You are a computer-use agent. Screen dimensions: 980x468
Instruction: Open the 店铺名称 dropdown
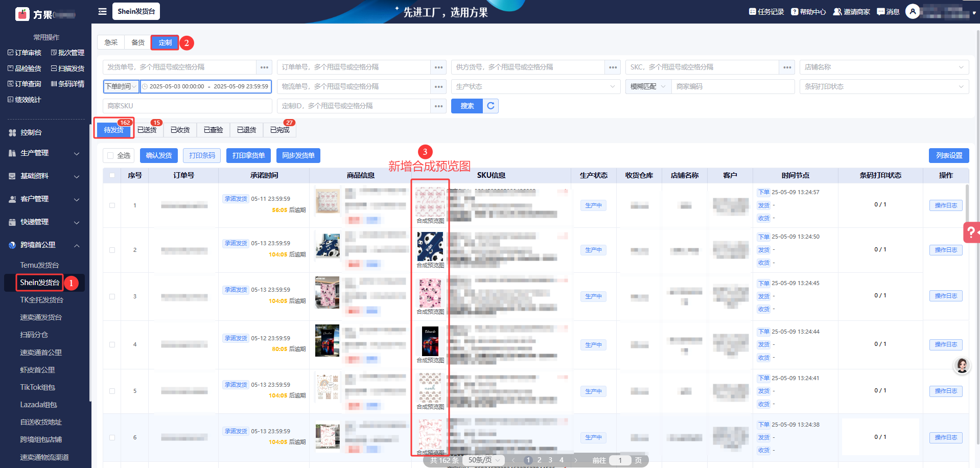884,67
